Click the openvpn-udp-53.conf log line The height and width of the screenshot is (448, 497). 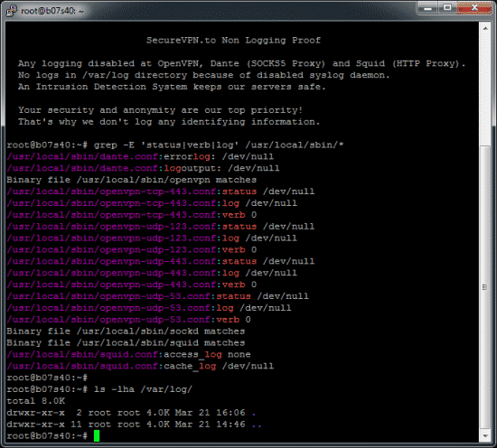(149, 308)
